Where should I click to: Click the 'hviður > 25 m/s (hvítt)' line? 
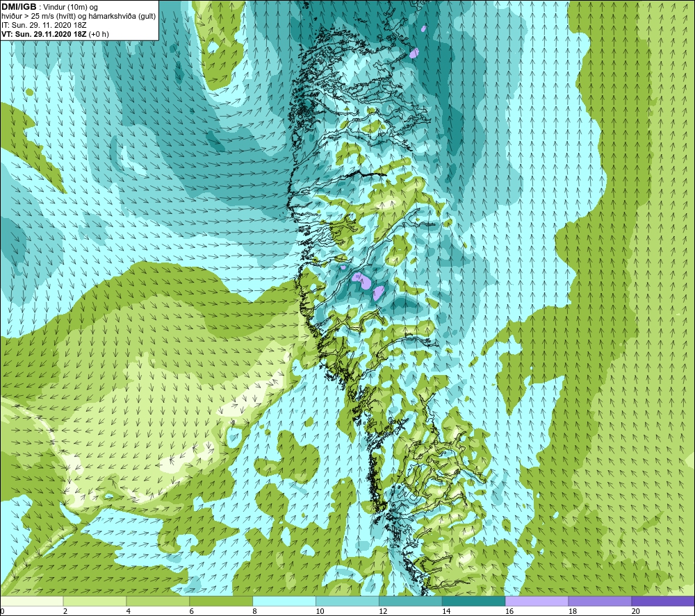(x=38, y=17)
